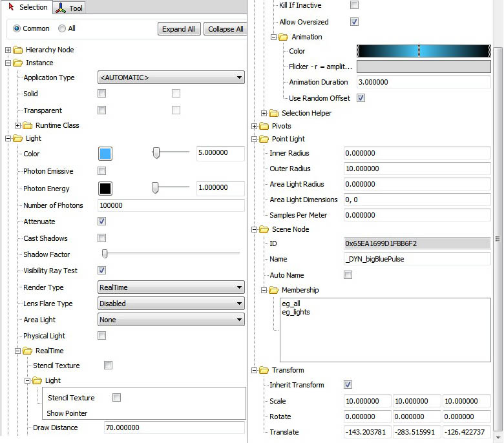
Task: Collapse the Membership group
Action: 264,291
